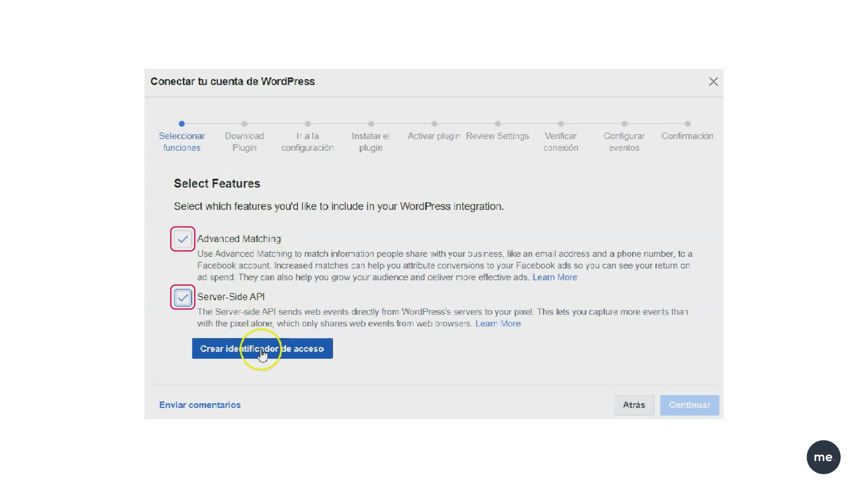
Task: Click the Continuar button
Action: point(689,405)
